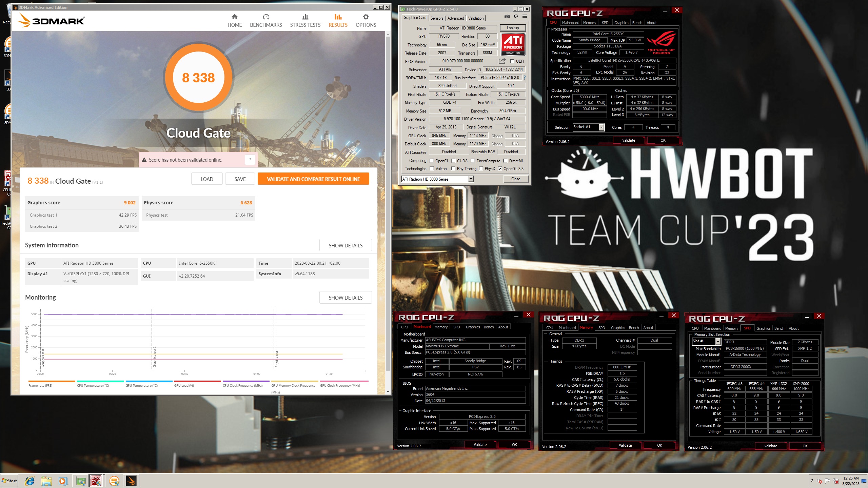Open Windows Media Player from the taskbar

point(63,481)
